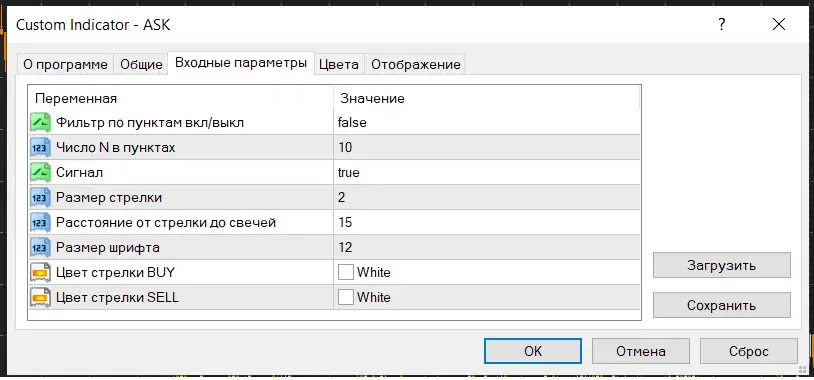This screenshot has width=814, height=380.
Task: Select the Число N в пунктах row label
Action: click(x=116, y=147)
